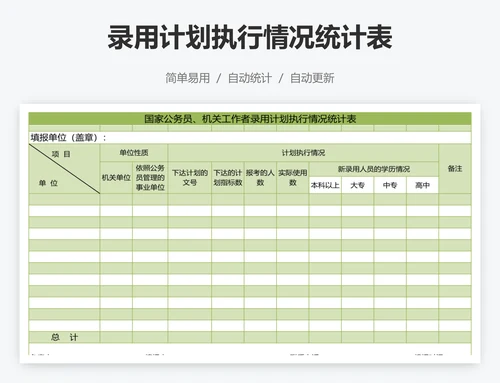The height and width of the screenshot is (383, 500).
Task: Click the 填报单位（盖章） field row
Action: pyautogui.click(x=250, y=137)
